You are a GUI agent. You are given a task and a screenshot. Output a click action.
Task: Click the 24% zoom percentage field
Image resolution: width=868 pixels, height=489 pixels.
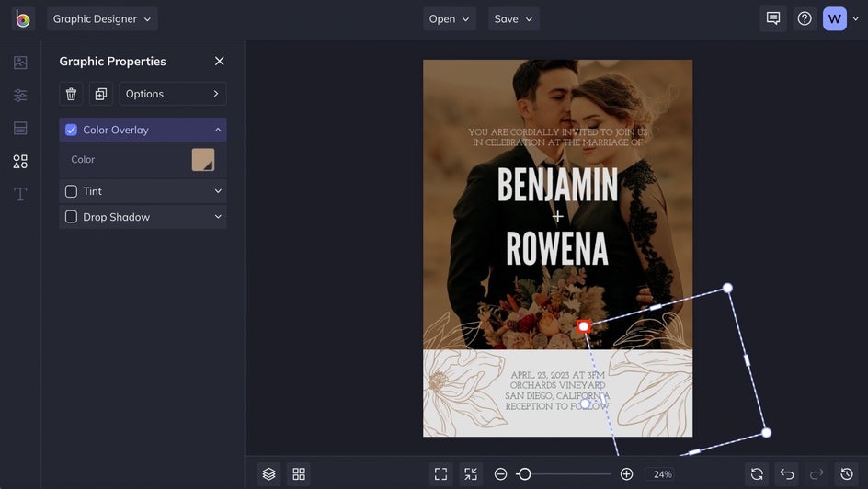click(x=662, y=474)
